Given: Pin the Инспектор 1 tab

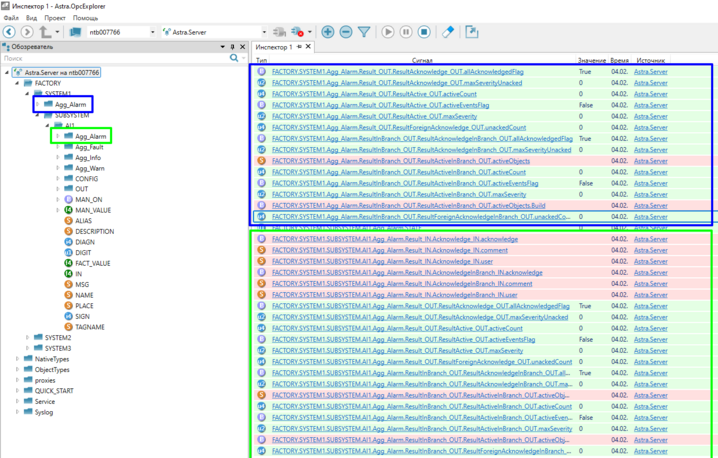Looking at the screenshot, I should (x=299, y=47).
